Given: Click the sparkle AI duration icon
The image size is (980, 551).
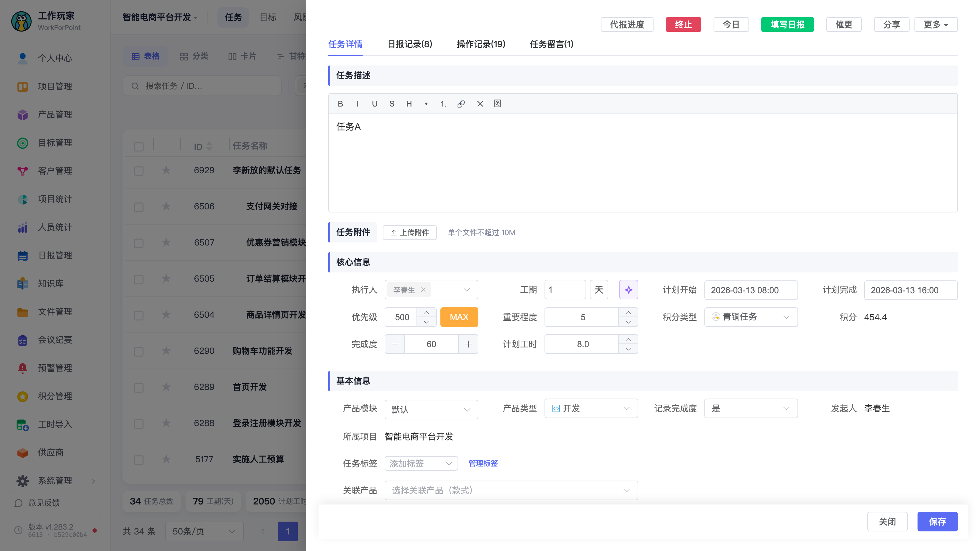Looking at the screenshot, I should pyautogui.click(x=628, y=290).
